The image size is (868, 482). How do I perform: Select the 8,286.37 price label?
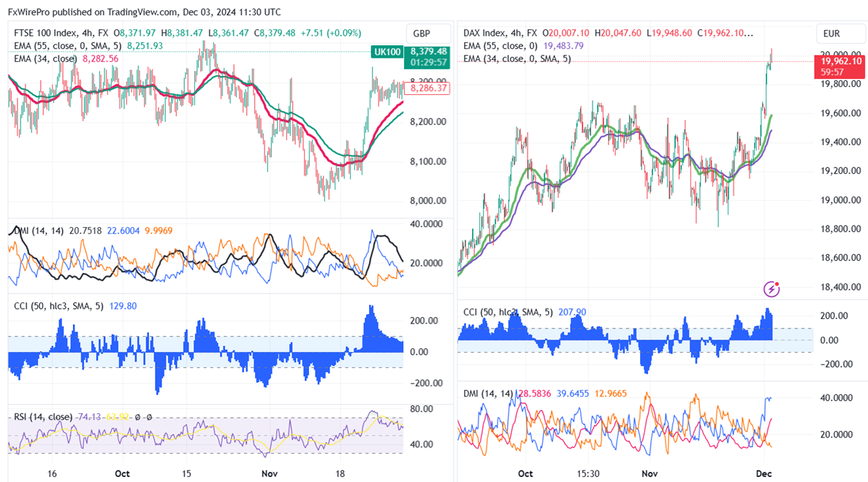pos(428,88)
